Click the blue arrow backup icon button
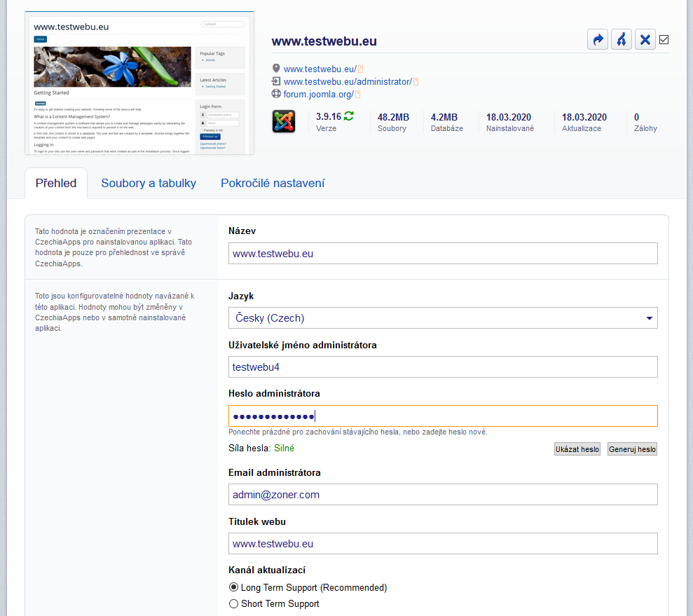The image size is (693, 616). click(x=598, y=40)
